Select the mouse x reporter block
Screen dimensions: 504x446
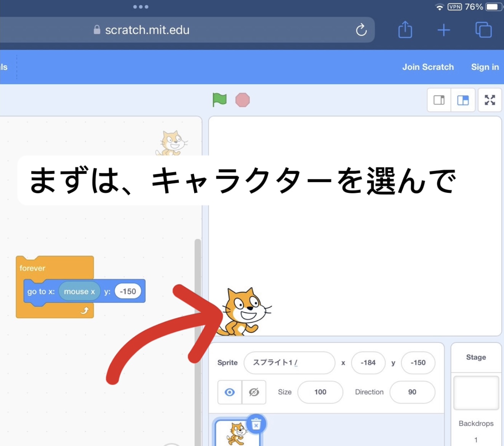point(79,292)
